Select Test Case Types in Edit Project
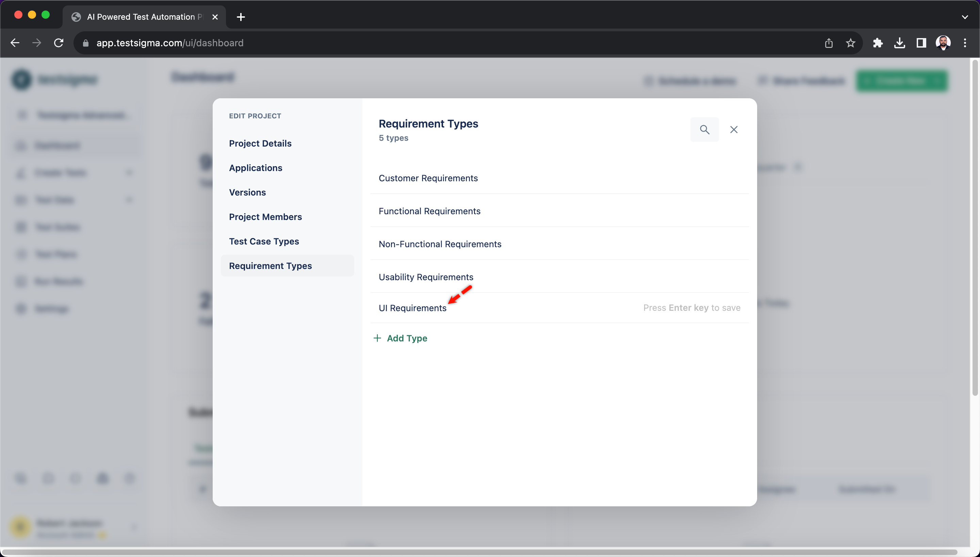The height and width of the screenshot is (557, 980). [x=264, y=241]
